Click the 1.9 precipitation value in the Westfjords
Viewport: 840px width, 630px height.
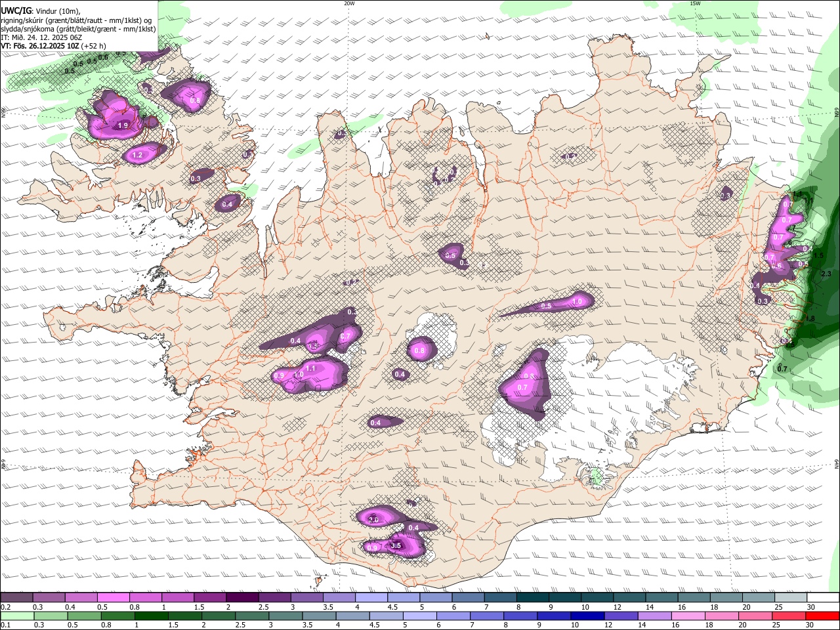coord(123,125)
